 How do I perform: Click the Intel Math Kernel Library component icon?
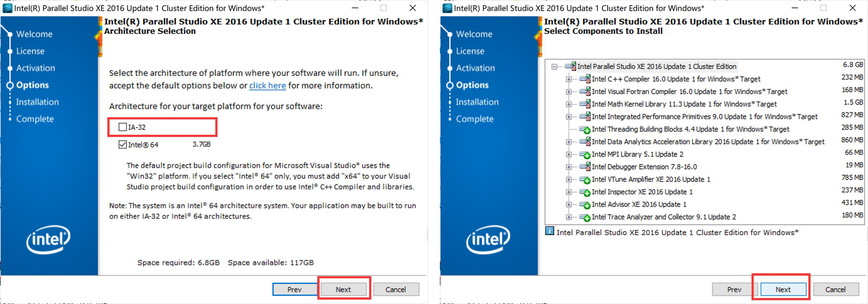coord(585,104)
